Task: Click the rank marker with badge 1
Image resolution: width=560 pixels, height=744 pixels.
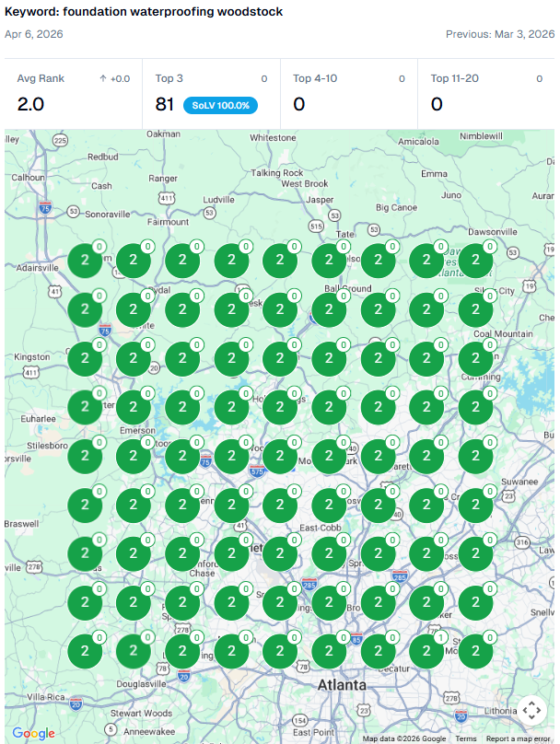Action: pyautogui.click(x=426, y=650)
